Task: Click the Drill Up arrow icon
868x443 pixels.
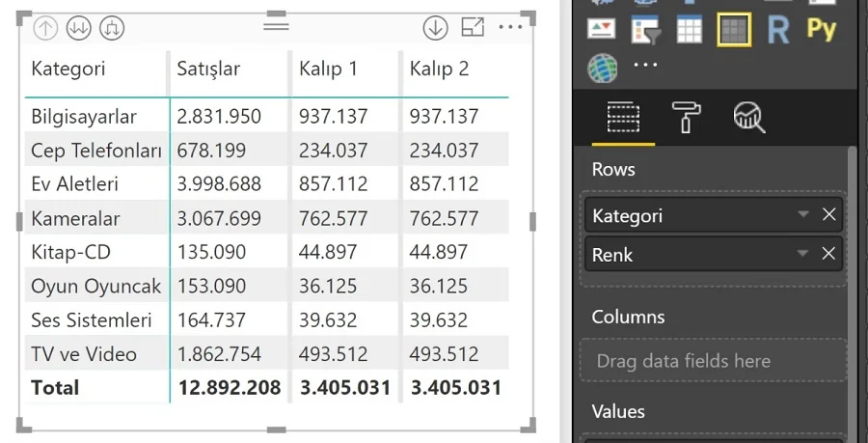Action: click(x=45, y=29)
